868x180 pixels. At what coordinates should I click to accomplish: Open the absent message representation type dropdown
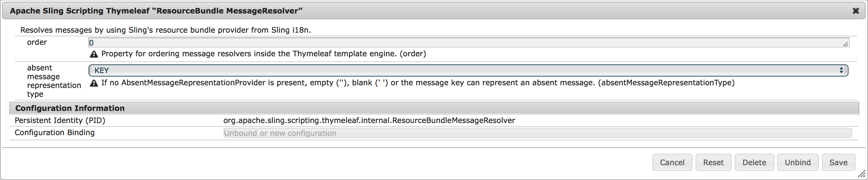pyautogui.click(x=468, y=70)
